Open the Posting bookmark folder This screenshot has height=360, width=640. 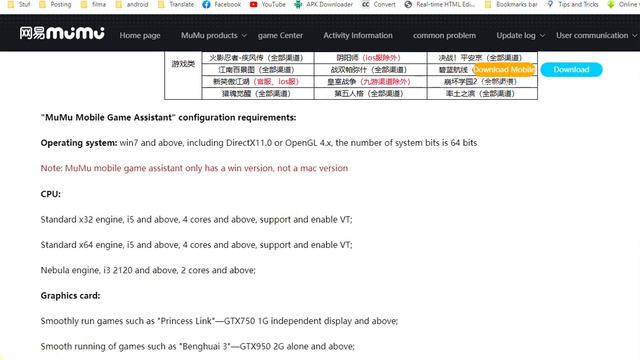[55, 4]
